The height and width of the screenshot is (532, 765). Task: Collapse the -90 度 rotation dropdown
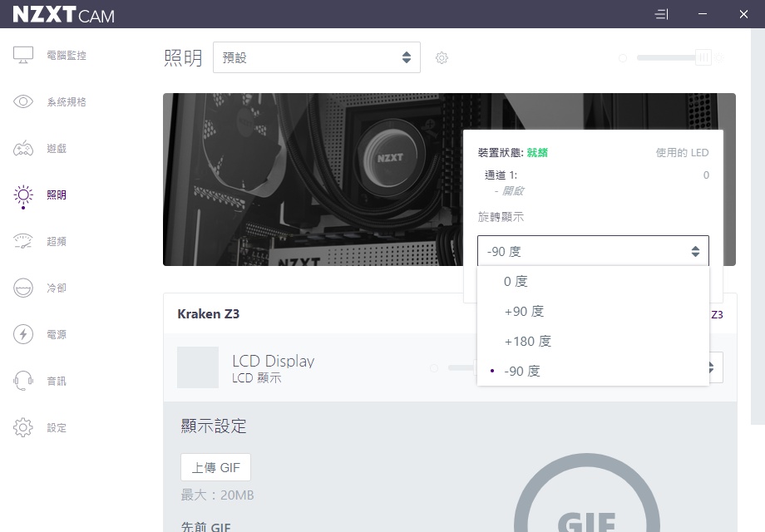(593, 251)
